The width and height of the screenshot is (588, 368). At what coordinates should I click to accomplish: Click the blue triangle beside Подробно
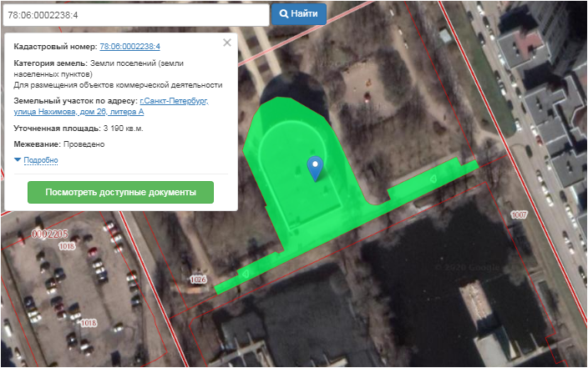(18, 159)
